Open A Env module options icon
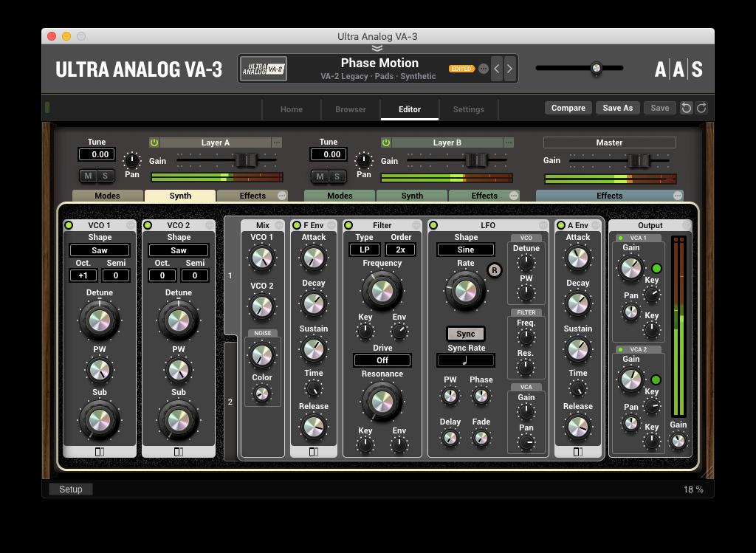 coord(596,225)
